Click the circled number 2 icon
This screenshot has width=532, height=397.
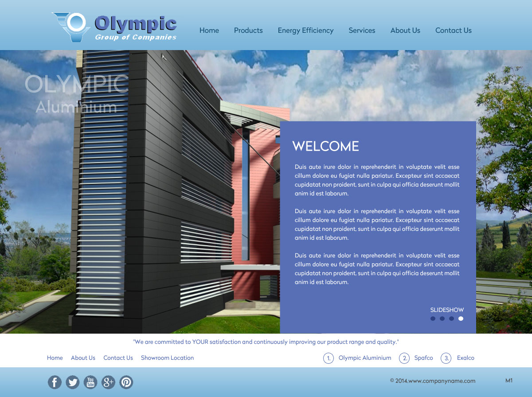(x=404, y=358)
